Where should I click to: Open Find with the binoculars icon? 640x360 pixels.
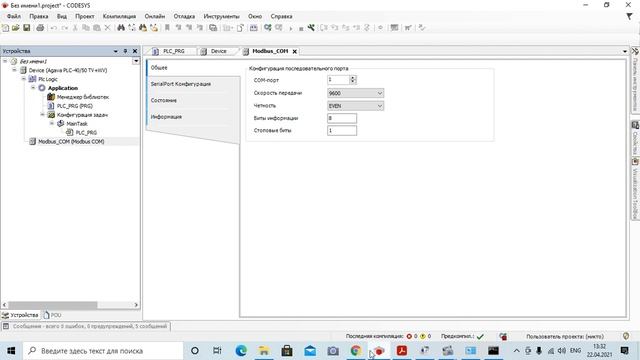click(x=121, y=28)
